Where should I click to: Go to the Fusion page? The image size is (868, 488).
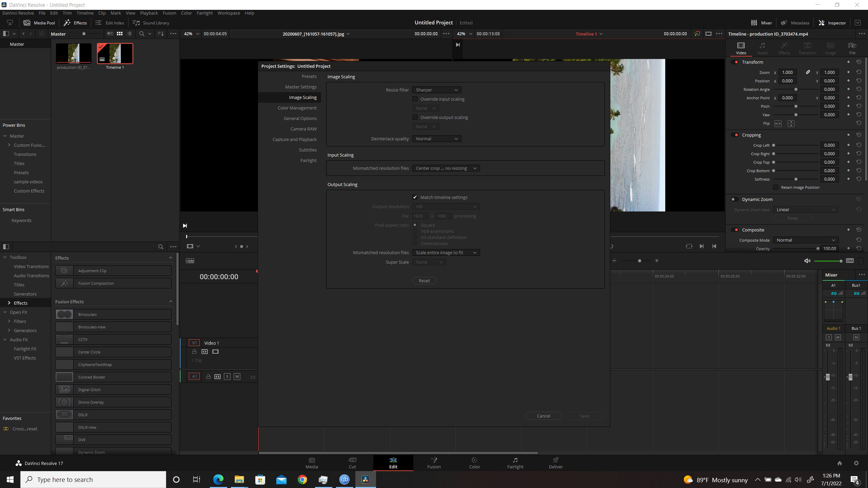coord(434,463)
